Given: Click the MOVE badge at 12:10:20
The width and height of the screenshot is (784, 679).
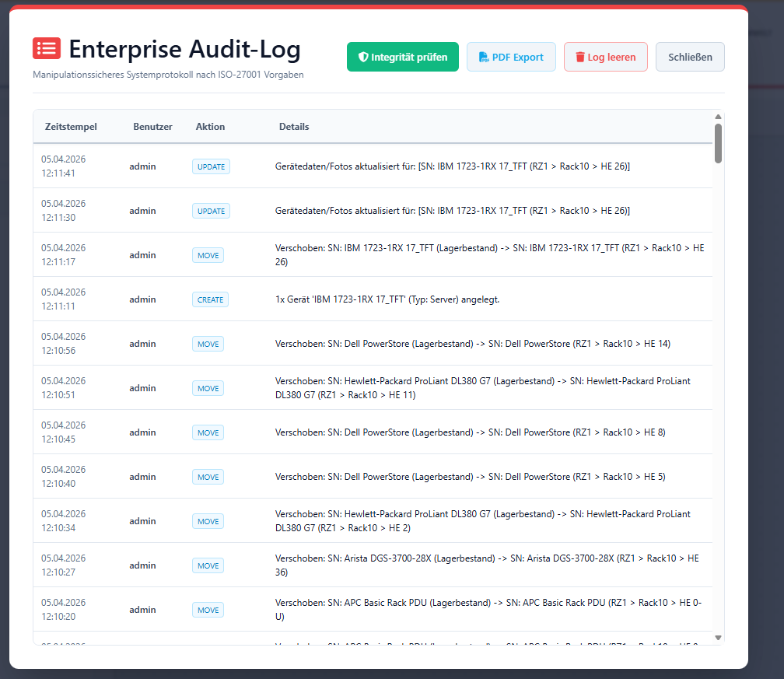Looking at the screenshot, I should point(208,610).
